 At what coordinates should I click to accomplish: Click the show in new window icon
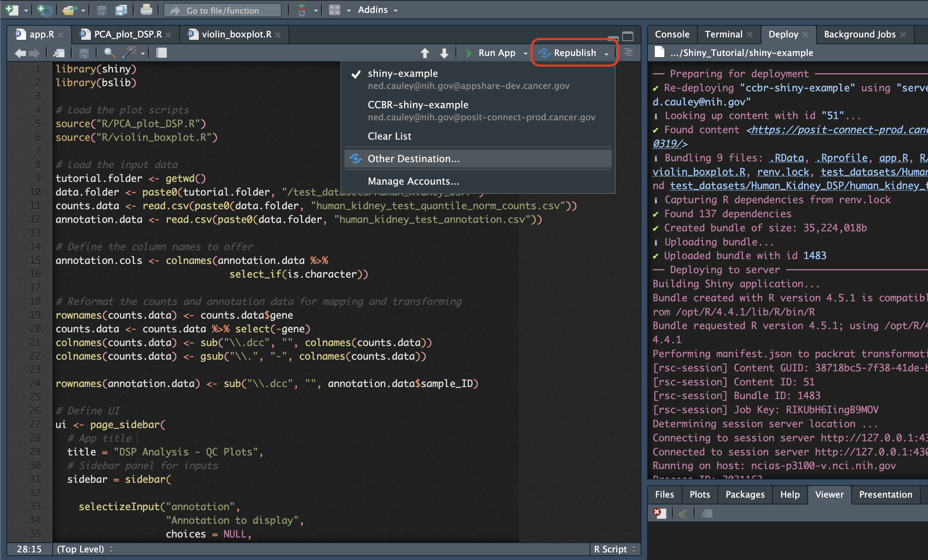(x=59, y=53)
